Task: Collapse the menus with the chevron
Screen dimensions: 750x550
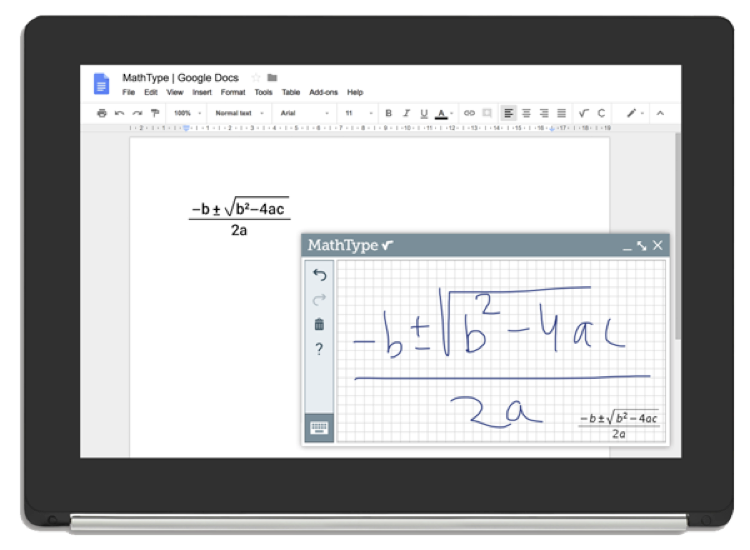Action: point(660,113)
